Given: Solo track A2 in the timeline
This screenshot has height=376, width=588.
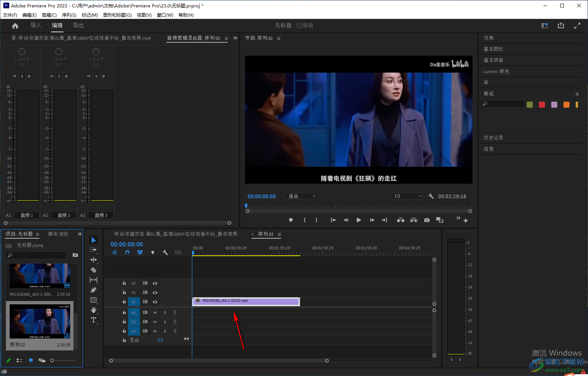Looking at the screenshot, I should tap(165, 322).
